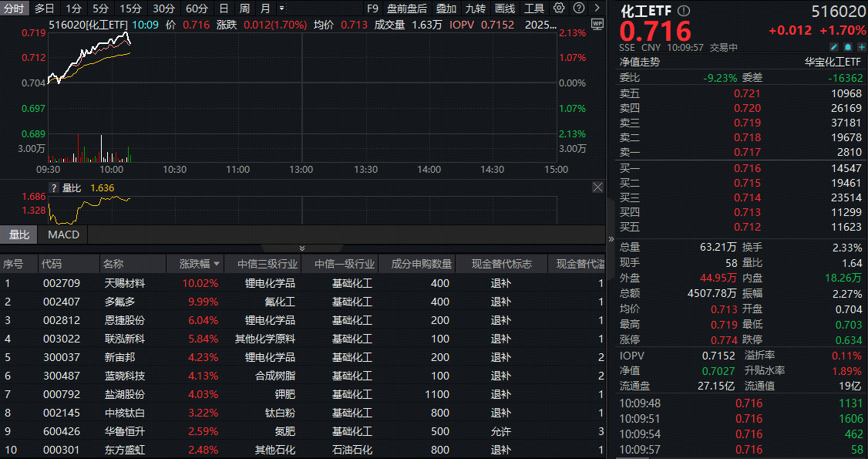Click the pencil edit icon below the price

pyautogui.click(x=834, y=47)
